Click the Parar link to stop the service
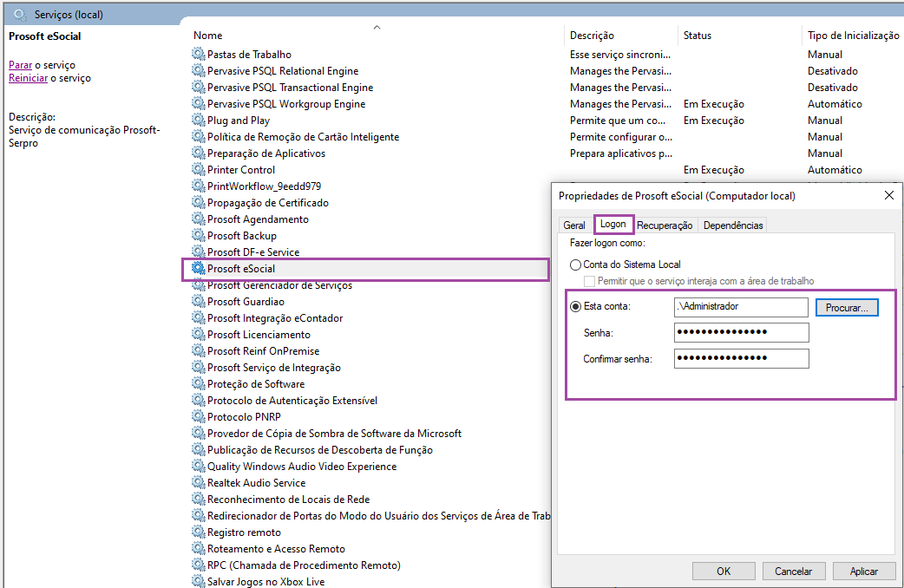This screenshot has width=904, height=588. point(20,65)
